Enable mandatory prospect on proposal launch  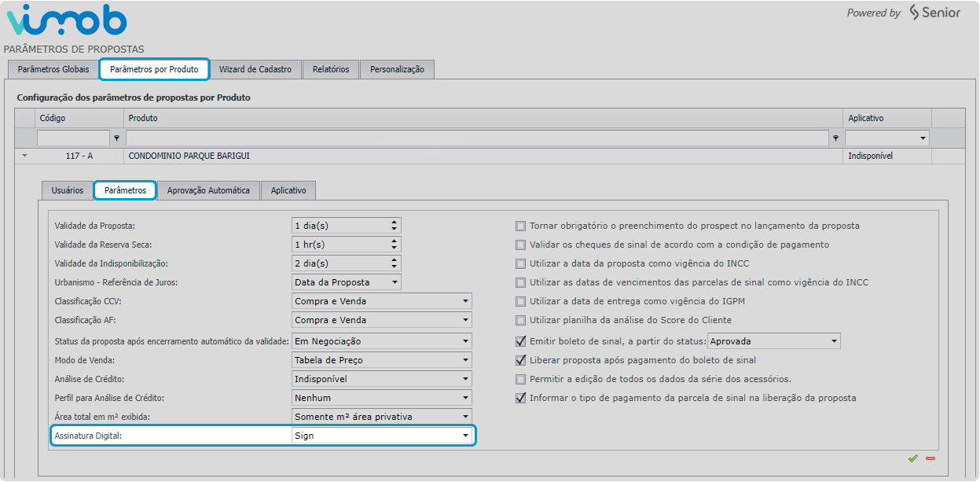tap(520, 226)
